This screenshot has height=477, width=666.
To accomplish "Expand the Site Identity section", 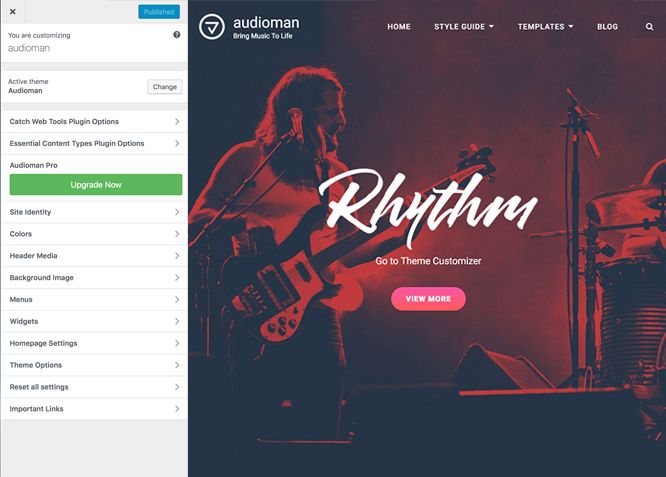I will 95,212.
